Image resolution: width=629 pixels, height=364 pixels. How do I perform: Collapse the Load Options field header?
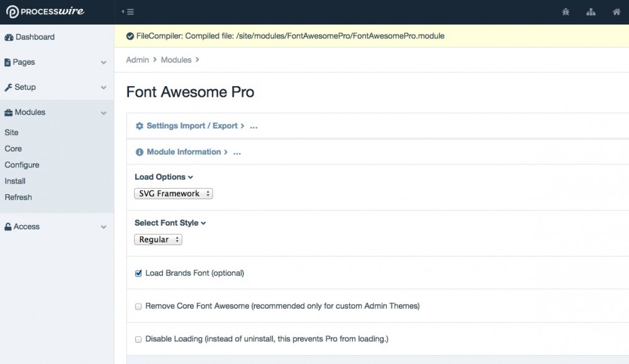(x=164, y=177)
